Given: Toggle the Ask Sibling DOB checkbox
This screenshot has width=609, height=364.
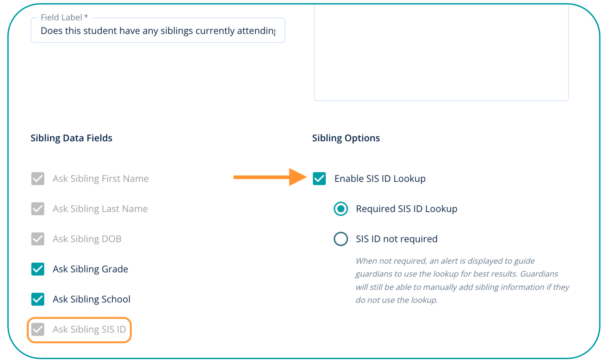Looking at the screenshot, I should (x=38, y=239).
